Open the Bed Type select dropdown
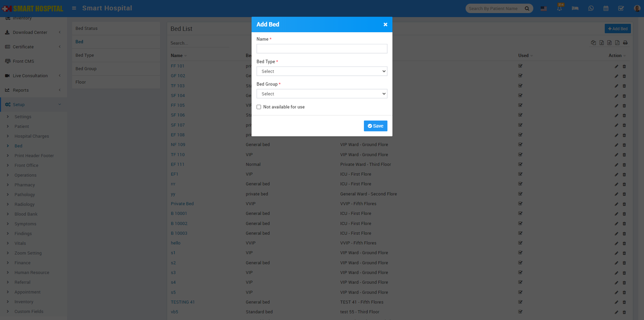 coord(322,71)
